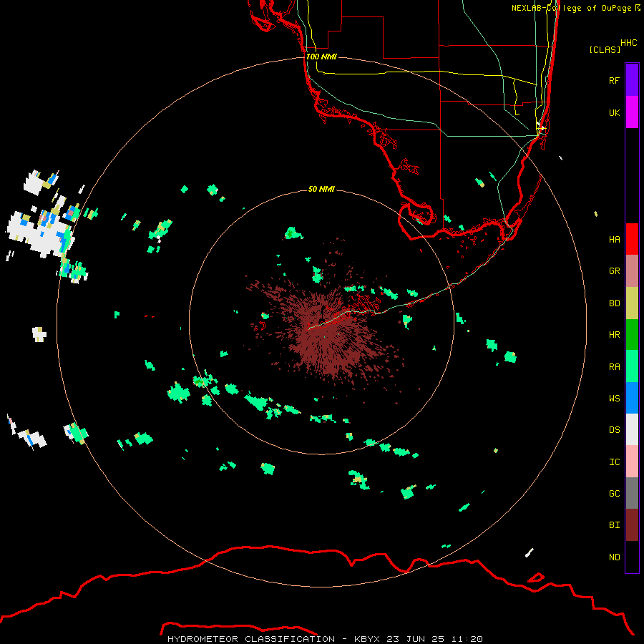Viewport: 644px width, 644px height.
Task: Click the ND legend label
Action: point(614,557)
